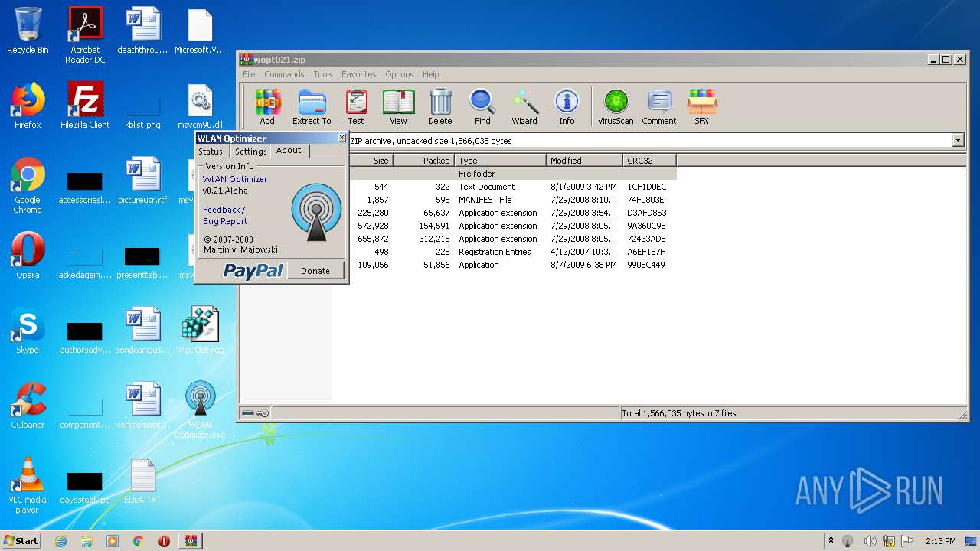This screenshot has height=551, width=980.
Task: Click the WLAN Optimizer version link
Action: pyautogui.click(x=235, y=179)
